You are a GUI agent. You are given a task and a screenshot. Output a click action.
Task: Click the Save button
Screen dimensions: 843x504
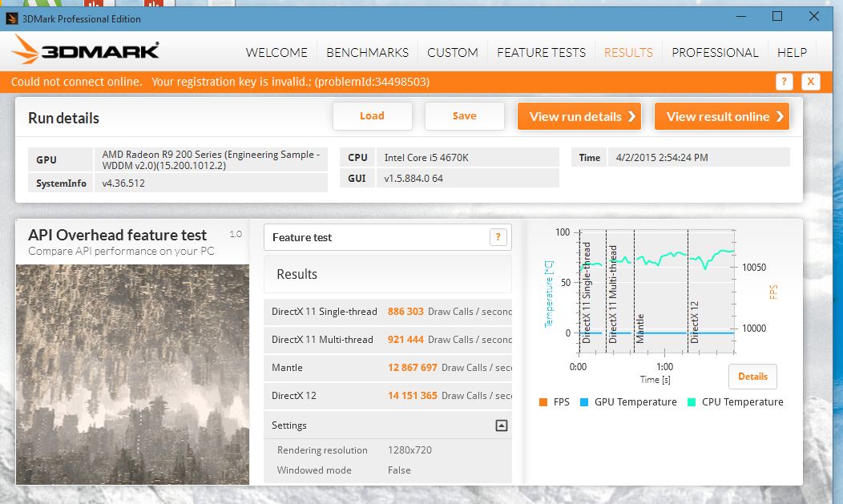point(465,116)
